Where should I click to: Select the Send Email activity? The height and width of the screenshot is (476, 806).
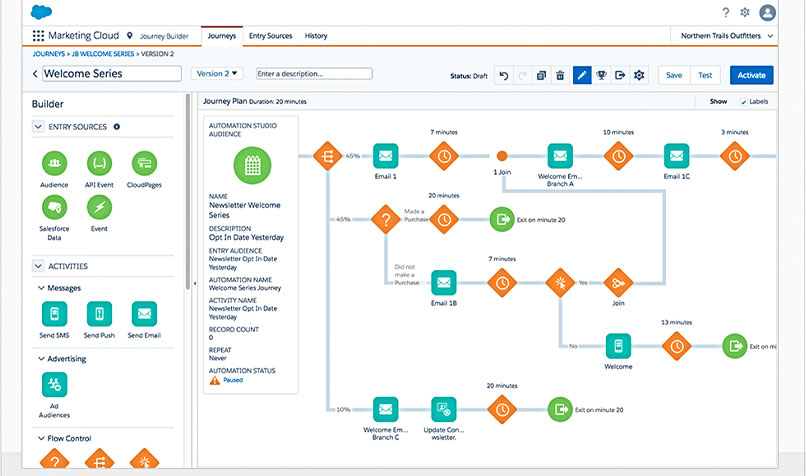[x=144, y=314]
